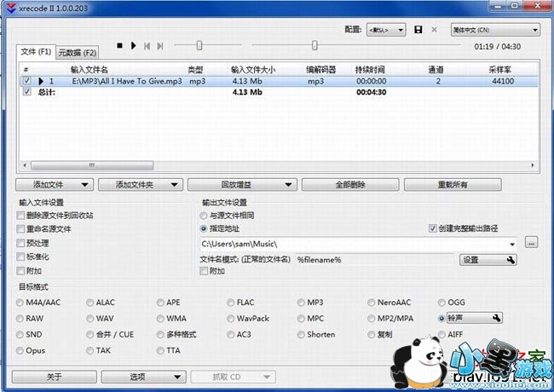Image resolution: width=554 pixels, height=392 pixels.
Task: Choose NeroAAC target format
Action: tap(372, 303)
